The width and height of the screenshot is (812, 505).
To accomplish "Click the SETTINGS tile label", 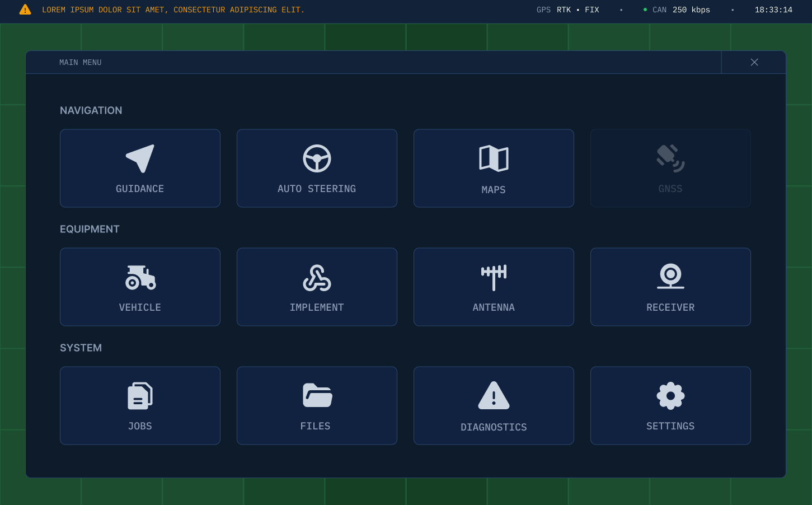I will point(670,426).
